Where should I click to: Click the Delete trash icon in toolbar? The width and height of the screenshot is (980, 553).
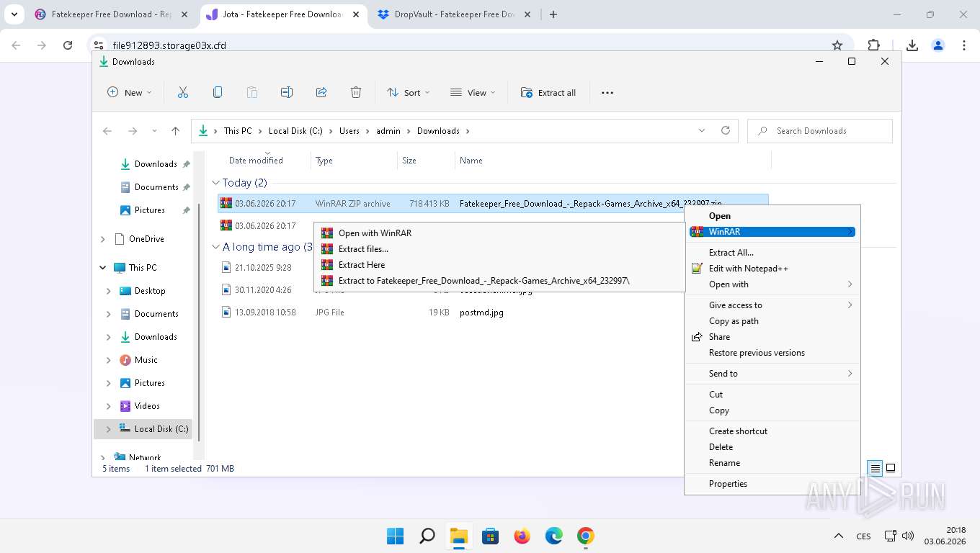pyautogui.click(x=356, y=92)
